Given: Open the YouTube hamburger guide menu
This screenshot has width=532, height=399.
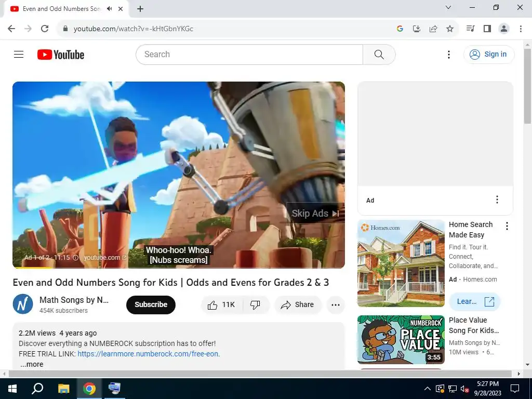Looking at the screenshot, I should point(19,54).
